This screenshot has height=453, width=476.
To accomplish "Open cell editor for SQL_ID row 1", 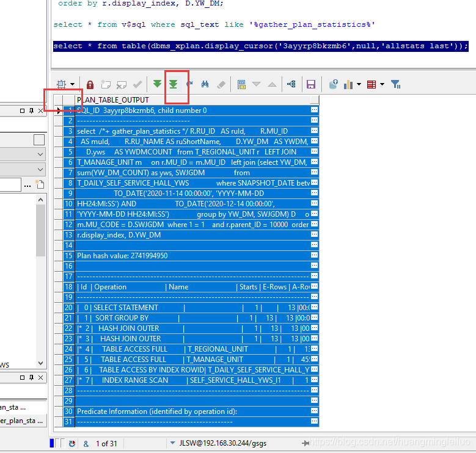I will point(314,110).
